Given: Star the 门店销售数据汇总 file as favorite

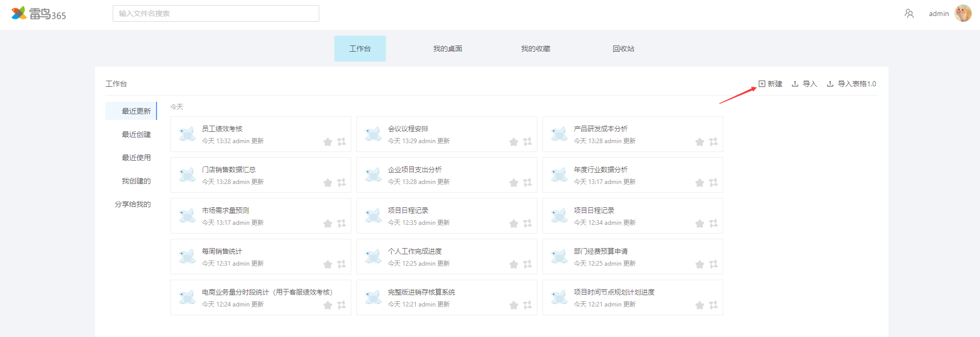Looking at the screenshot, I should point(328,182).
